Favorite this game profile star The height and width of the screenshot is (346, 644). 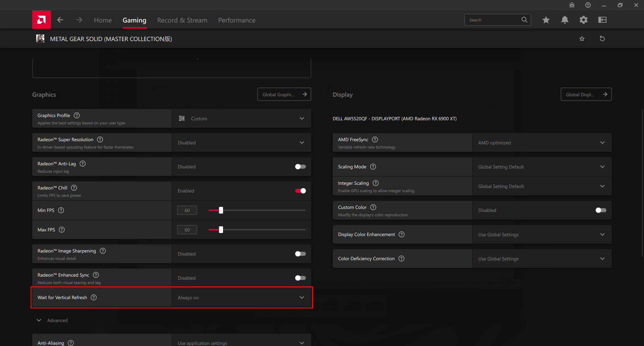(582, 39)
